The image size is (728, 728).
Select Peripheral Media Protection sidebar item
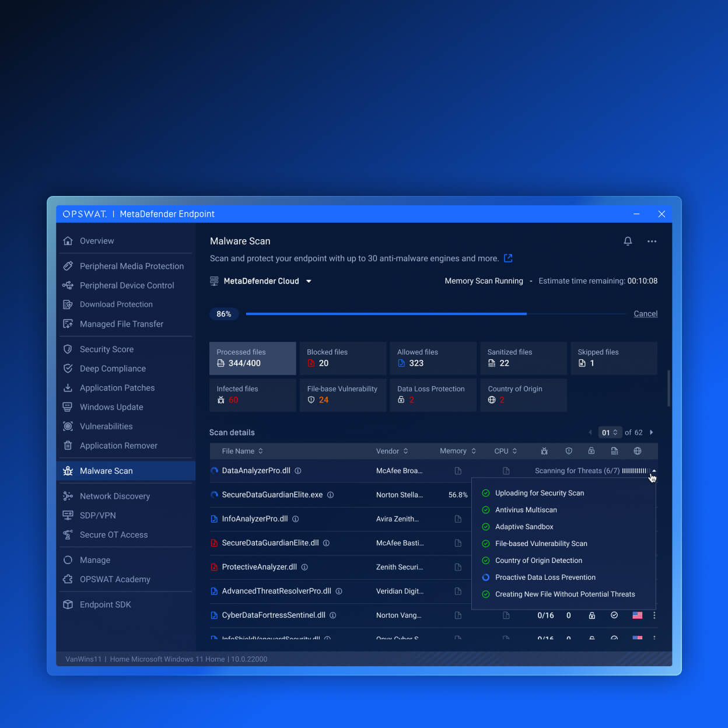click(x=131, y=266)
